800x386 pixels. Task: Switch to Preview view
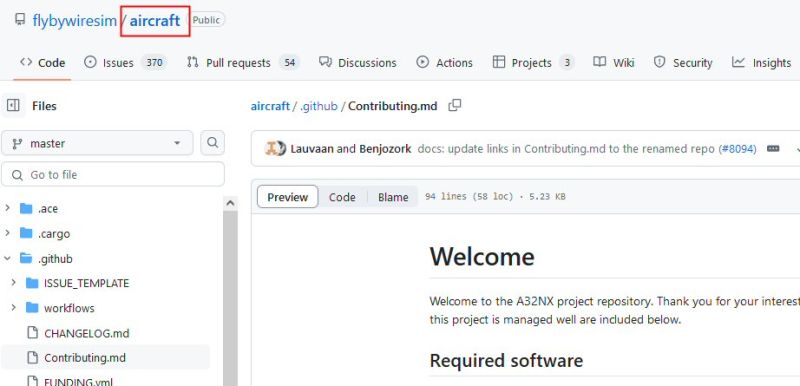point(288,197)
